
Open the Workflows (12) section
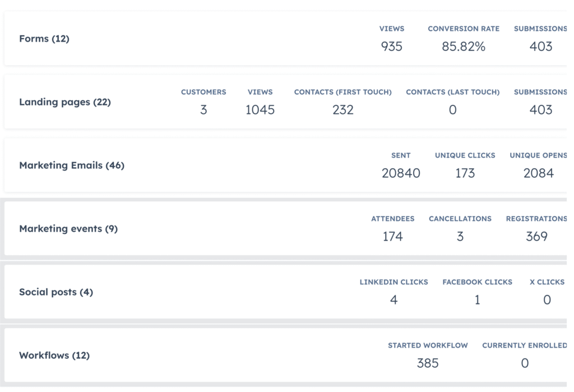54,356
